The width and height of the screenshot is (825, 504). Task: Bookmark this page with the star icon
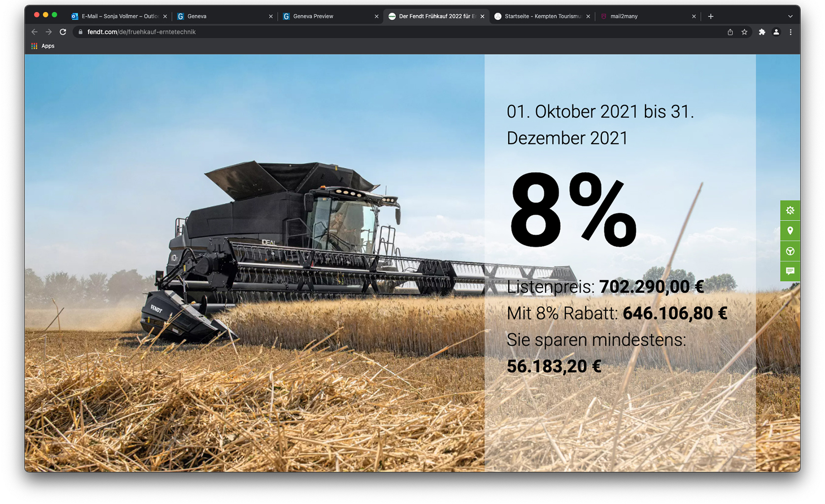(x=744, y=32)
